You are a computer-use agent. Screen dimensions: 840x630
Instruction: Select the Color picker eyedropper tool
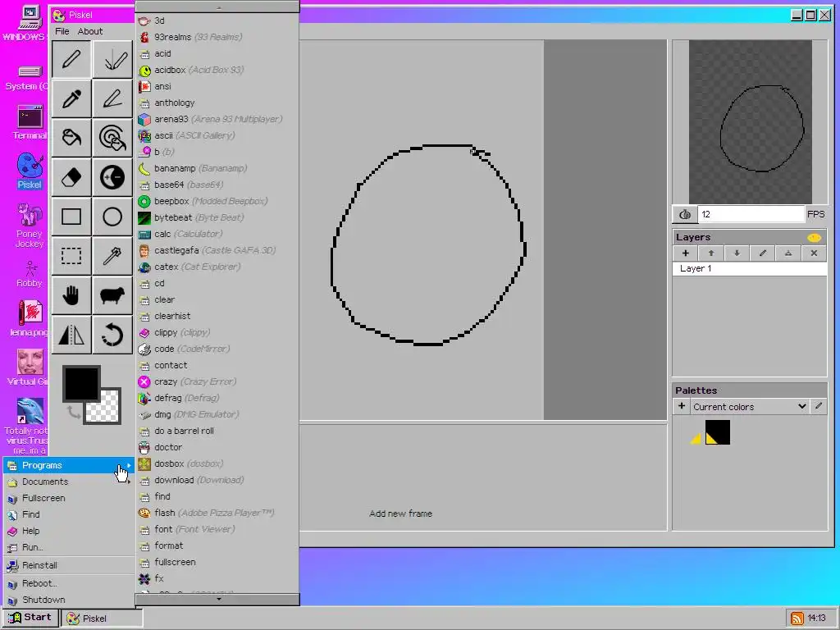pyautogui.click(x=71, y=98)
